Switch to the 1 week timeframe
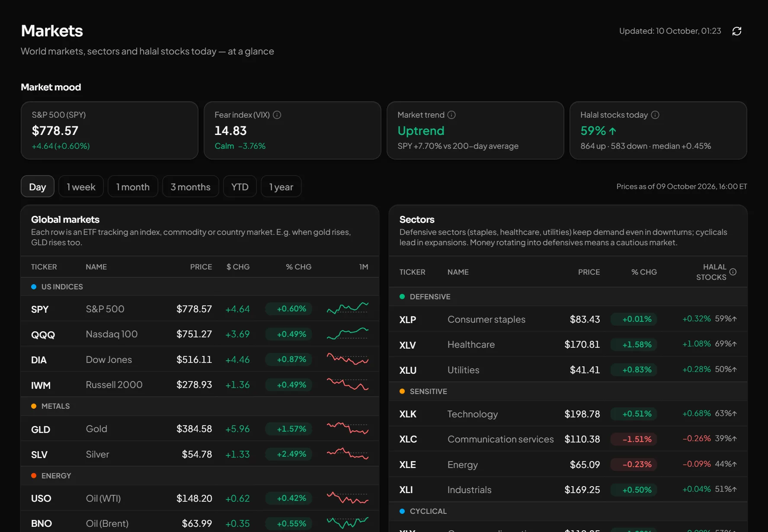Viewport: 768px width, 532px height. tap(81, 186)
